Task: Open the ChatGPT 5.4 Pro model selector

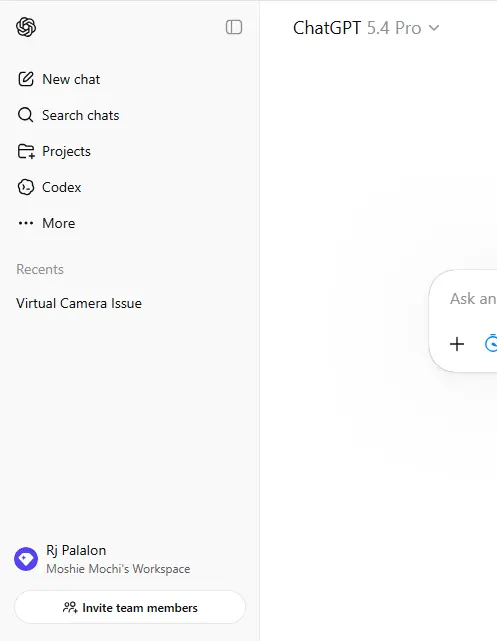Action: [366, 28]
